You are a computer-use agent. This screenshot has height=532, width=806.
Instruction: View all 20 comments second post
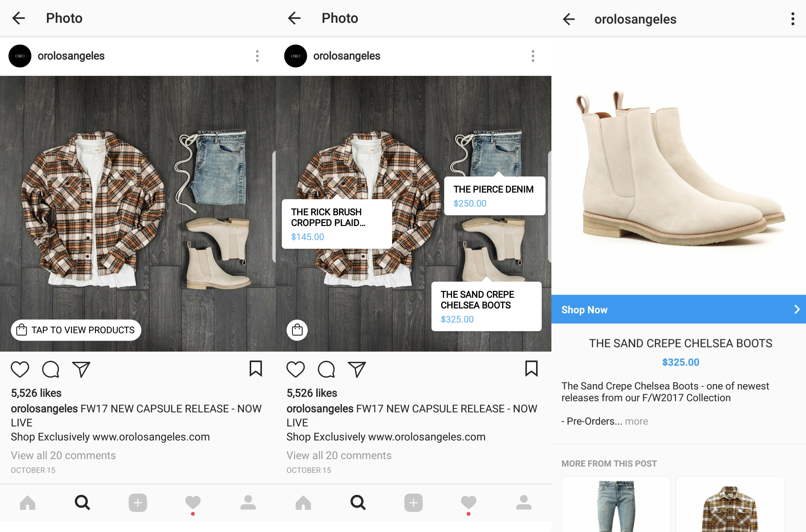338,455
